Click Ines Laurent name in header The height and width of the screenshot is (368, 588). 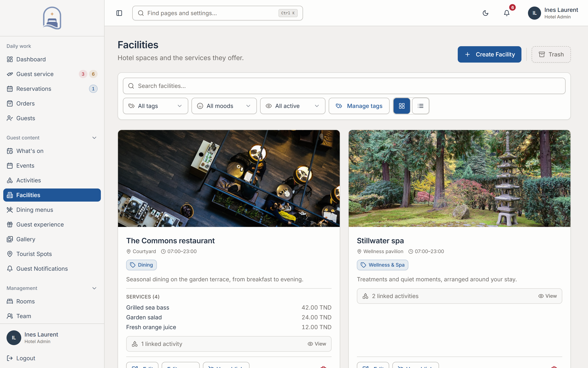pyautogui.click(x=561, y=10)
